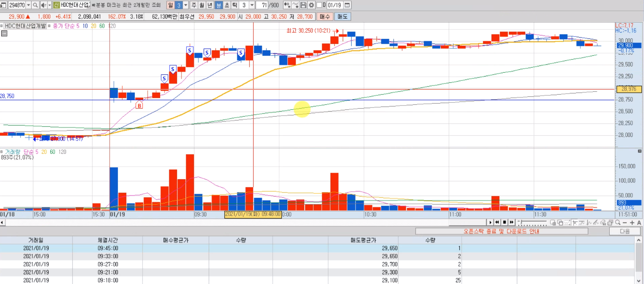Screen dimensions: 644x284
Task: Select the 주 weekly period button
Action: point(194,5)
